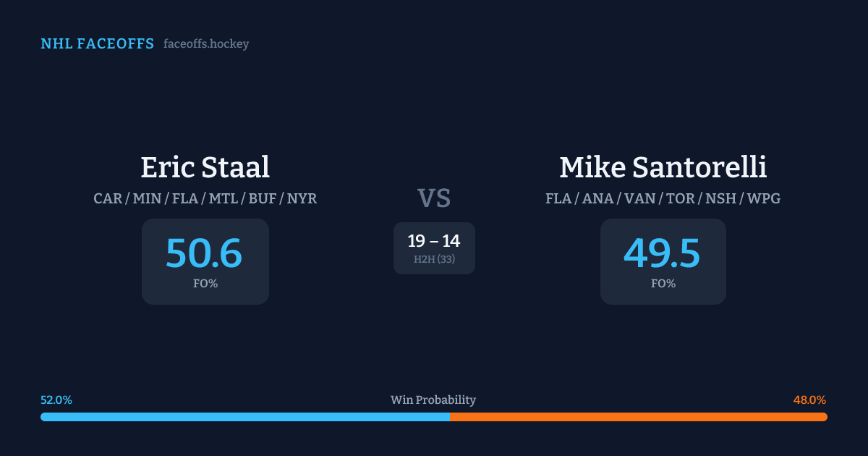868x456 pixels.
Task: Click the FO% label under 50.6
Action: tap(205, 284)
